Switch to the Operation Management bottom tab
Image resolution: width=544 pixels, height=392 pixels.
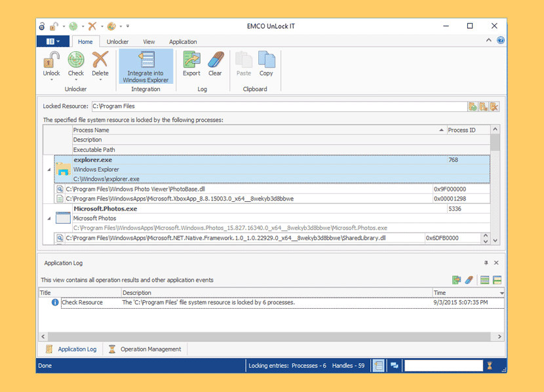pos(145,349)
